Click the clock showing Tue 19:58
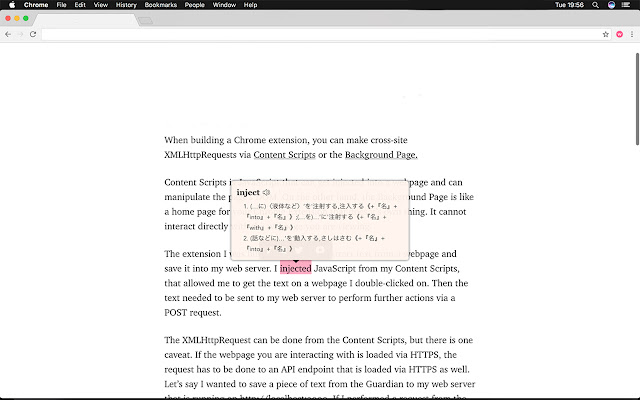 (x=569, y=5)
